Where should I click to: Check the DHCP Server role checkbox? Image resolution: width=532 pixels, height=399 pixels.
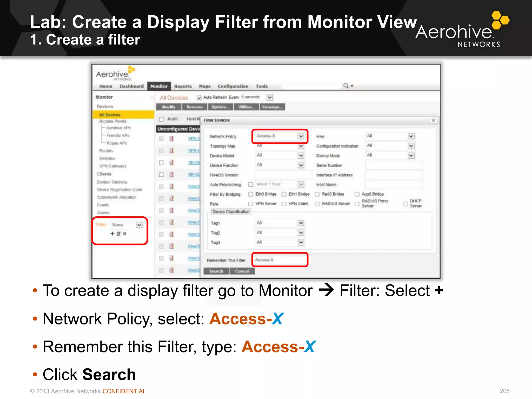click(405, 204)
